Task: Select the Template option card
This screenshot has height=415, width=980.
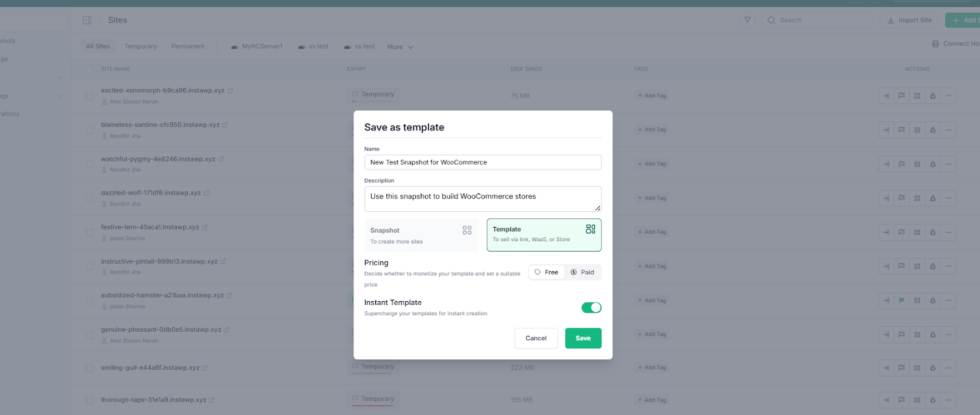Action: (x=544, y=235)
